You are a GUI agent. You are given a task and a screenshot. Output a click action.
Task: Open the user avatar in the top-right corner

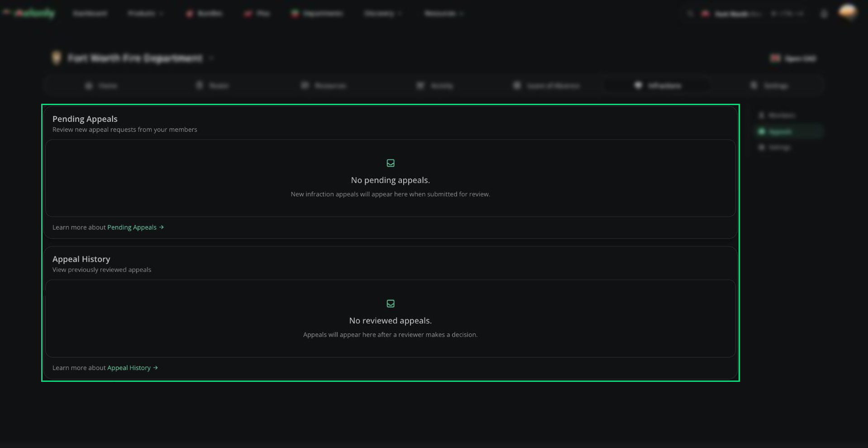848,12
